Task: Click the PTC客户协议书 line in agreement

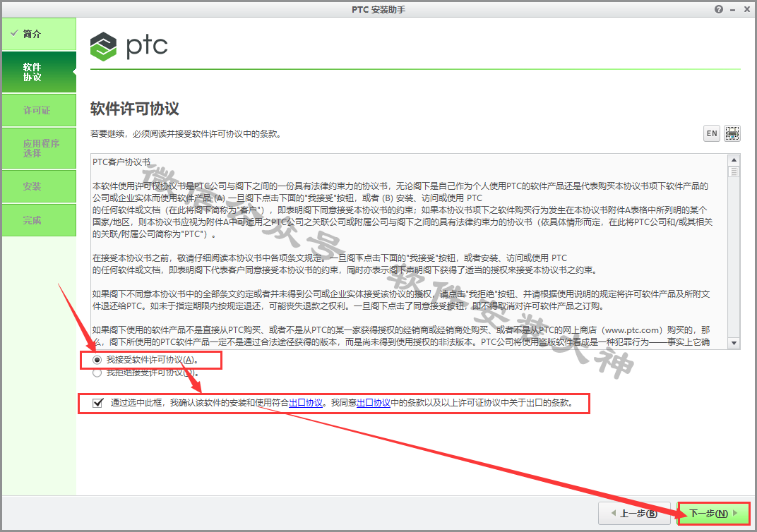Action: (x=121, y=162)
